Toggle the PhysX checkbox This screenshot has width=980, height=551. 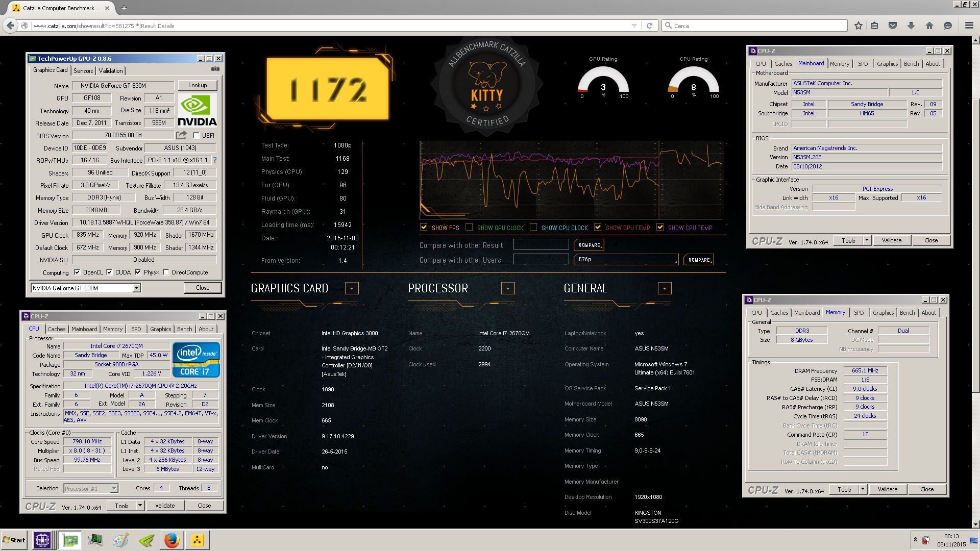(x=138, y=272)
